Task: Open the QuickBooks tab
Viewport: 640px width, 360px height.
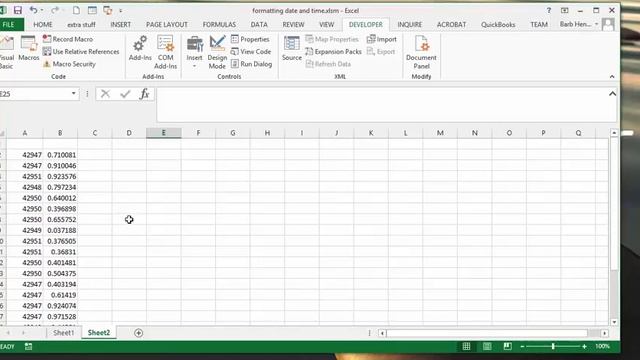Action: pos(498,24)
